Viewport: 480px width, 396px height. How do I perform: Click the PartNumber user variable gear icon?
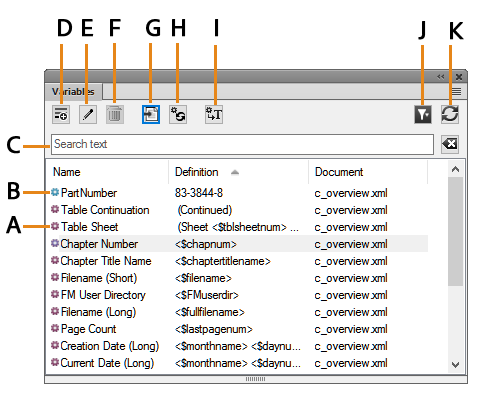55,192
